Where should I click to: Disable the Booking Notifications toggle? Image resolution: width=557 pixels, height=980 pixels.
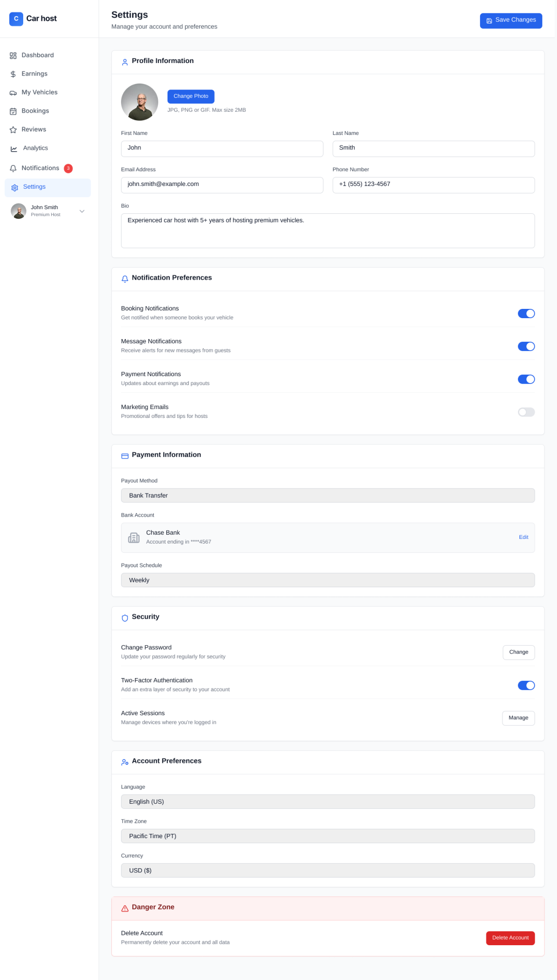[526, 314]
